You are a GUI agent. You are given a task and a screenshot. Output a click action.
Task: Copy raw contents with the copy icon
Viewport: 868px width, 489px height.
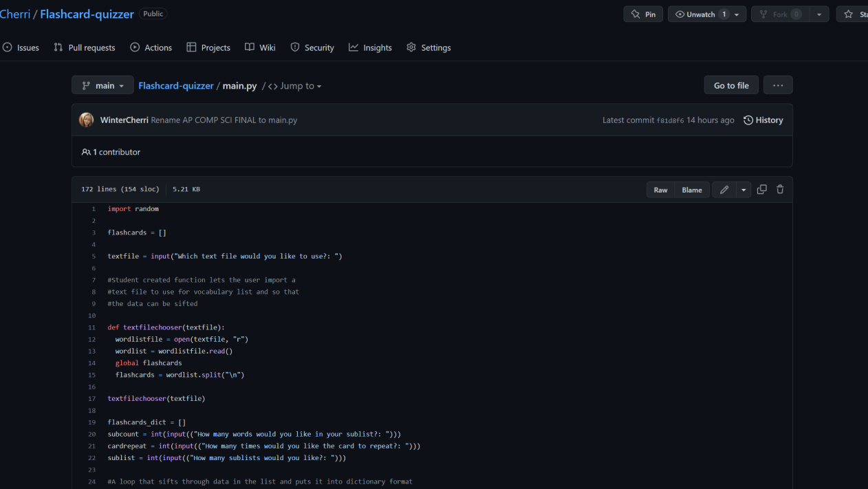point(762,189)
